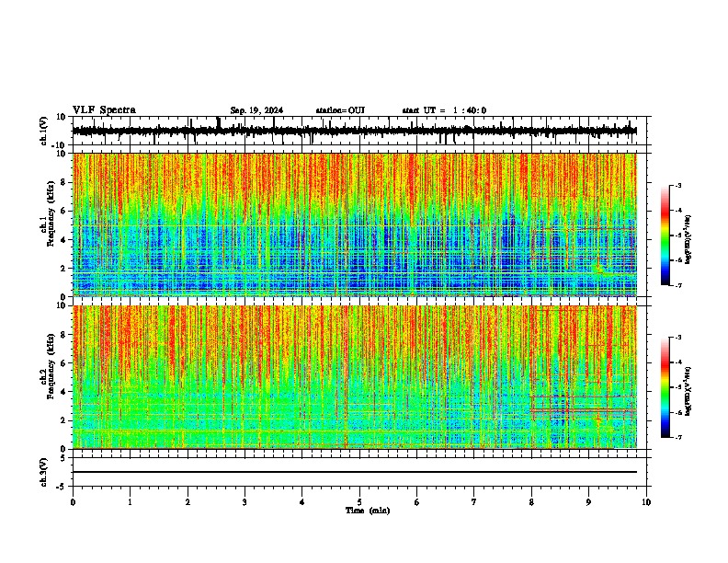Click the "ch.1(V)" waveform axis label

coord(44,131)
